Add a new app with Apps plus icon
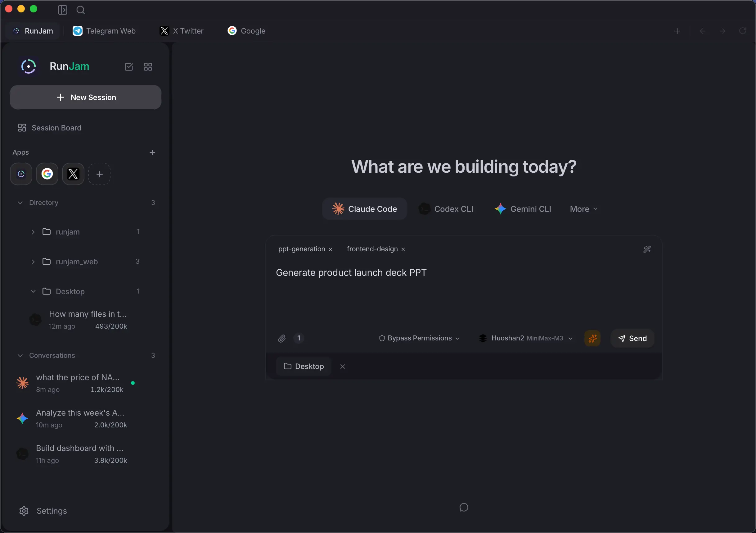 [x=152, y=153]
